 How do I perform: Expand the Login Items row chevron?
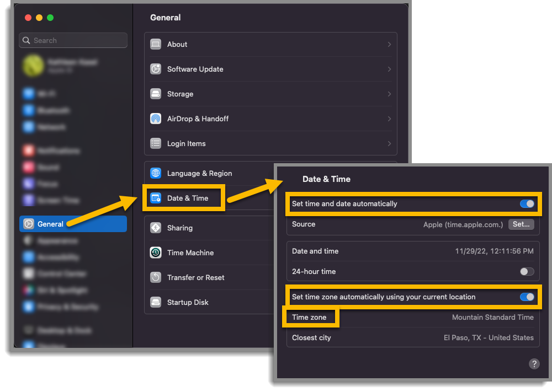tap(389, 143)
